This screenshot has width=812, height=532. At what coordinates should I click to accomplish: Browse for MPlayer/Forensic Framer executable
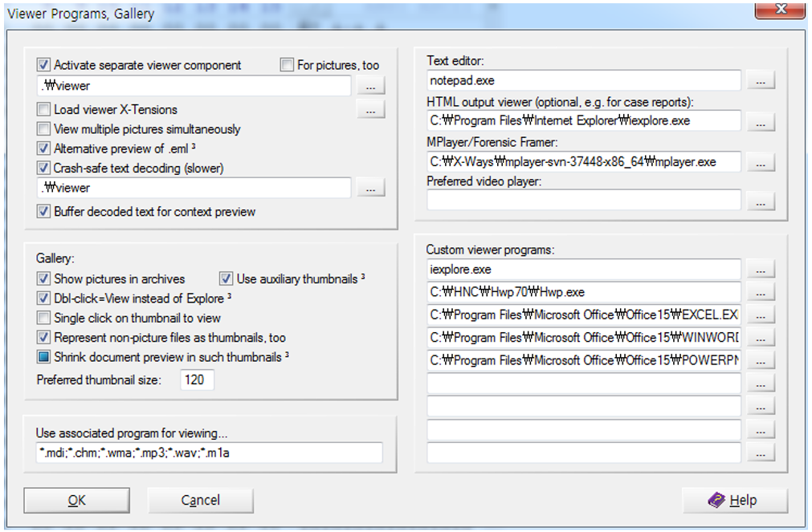click(x=761, y=162)
